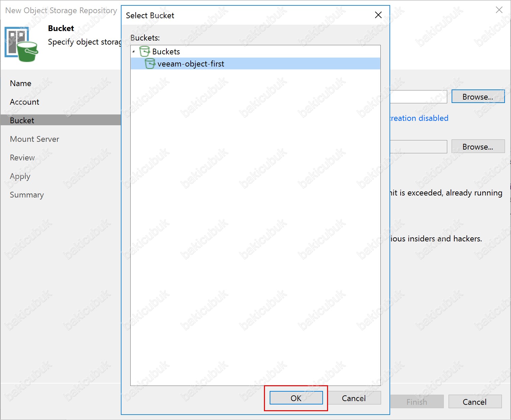Open the Account step in wizard sidebar

(25, 102)
